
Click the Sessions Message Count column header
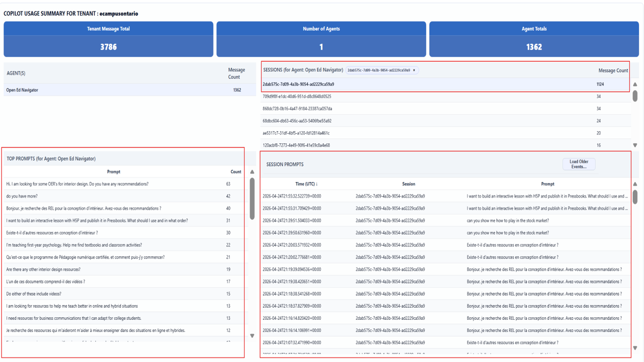point(613,70)
